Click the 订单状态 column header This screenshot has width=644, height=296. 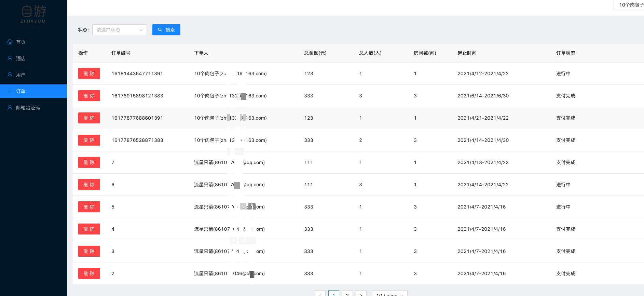[566, 53]
